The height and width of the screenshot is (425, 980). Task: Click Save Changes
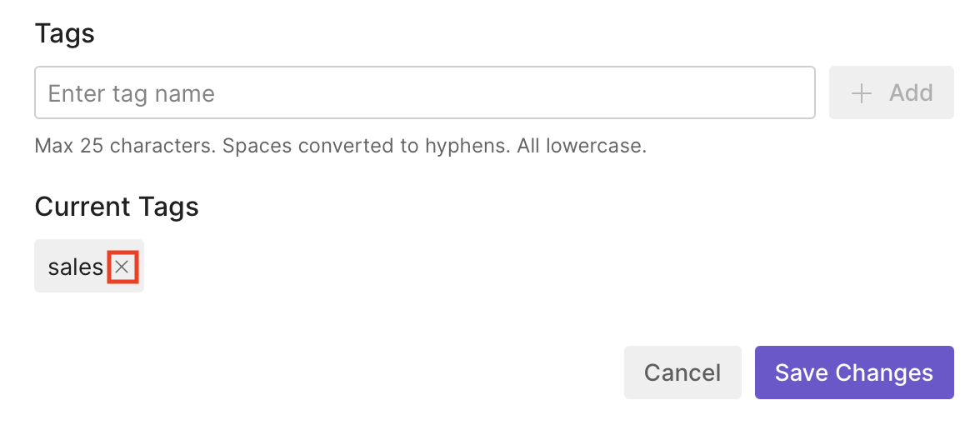click(x=854, y=372)
